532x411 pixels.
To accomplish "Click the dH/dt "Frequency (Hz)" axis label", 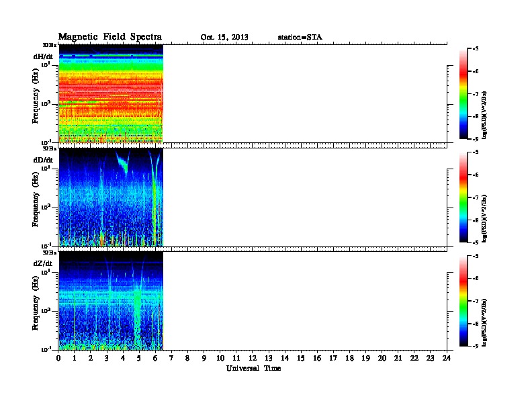I will point(36,96).
